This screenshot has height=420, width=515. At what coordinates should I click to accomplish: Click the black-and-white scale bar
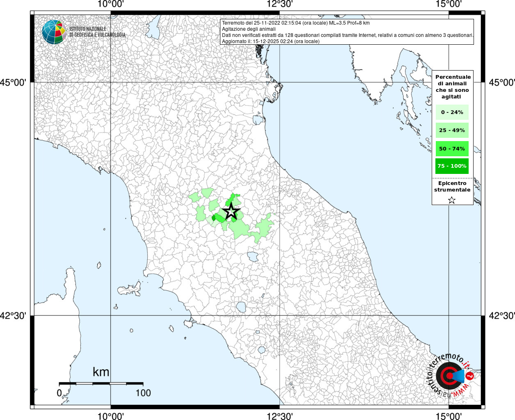pos(101,383)
